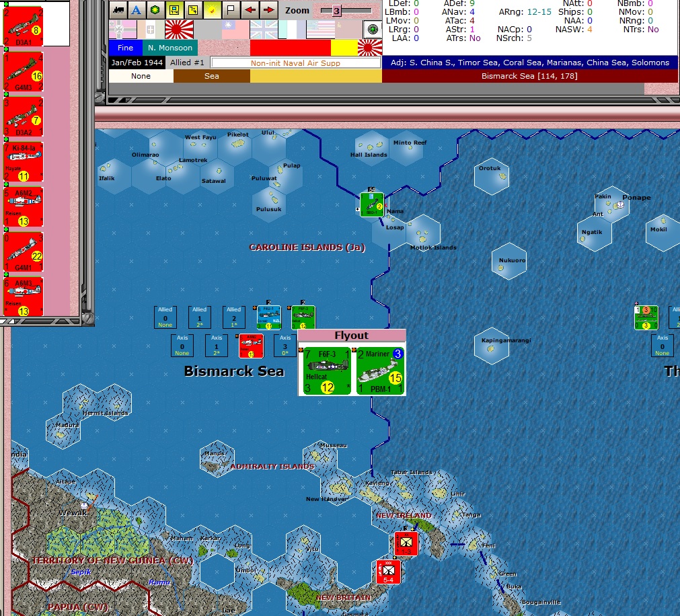
Task: Select the French tricolor flag
Action: coord(292,30)
